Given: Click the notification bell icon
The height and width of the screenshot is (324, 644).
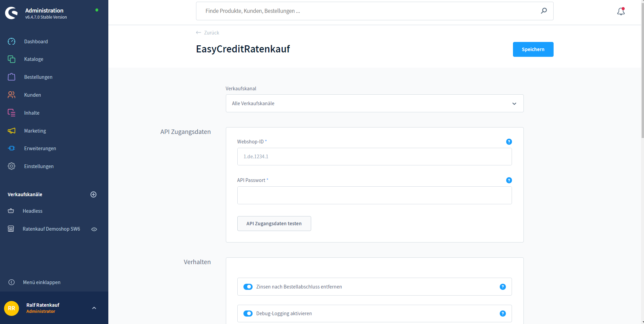Looking at the screenshot, I should point(621,11).
